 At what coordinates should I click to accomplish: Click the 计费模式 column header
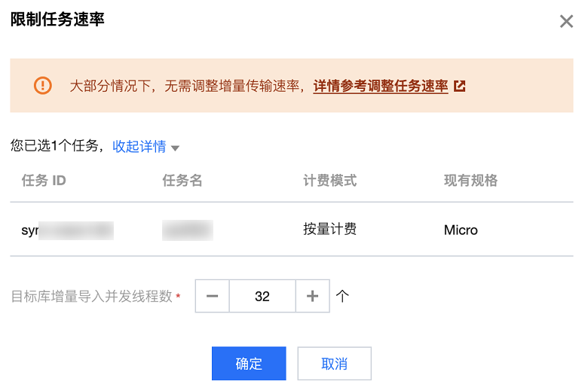coord(329,181)
